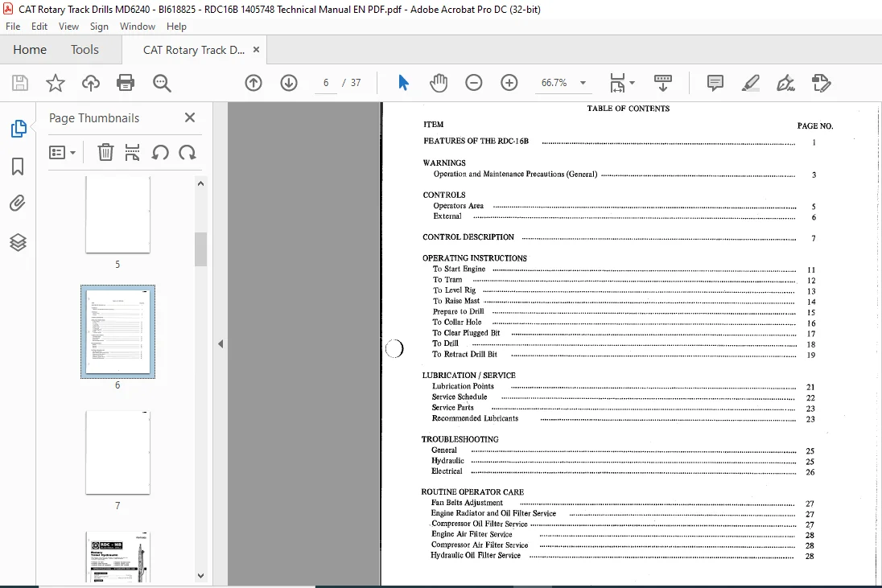Select the highlight text tool
Image resolution: width=882 pixels, height=588 pixels.
point(750,83)
